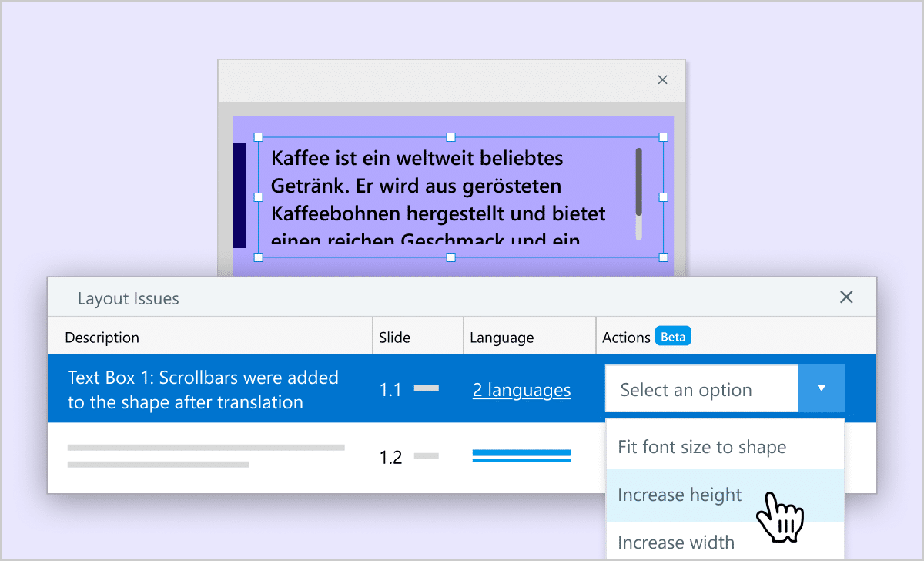Click the Actions column header
Viewport: 924px width, 561px height.
point(626,338)
